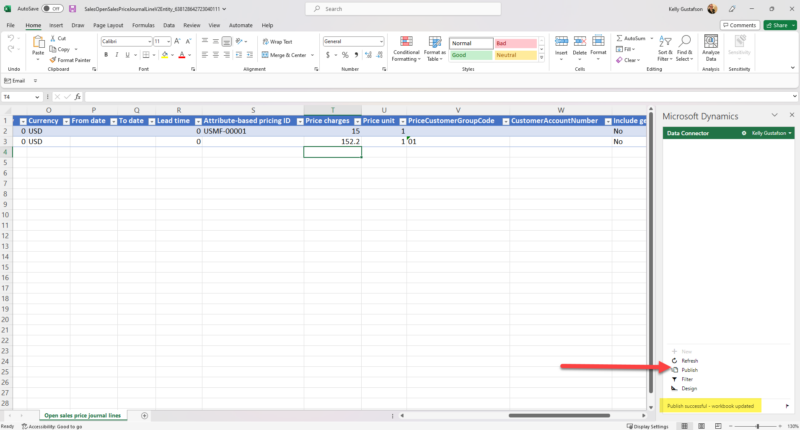Toggle Bold formatting
800x430 pixels.
click(x=104, y=55)
